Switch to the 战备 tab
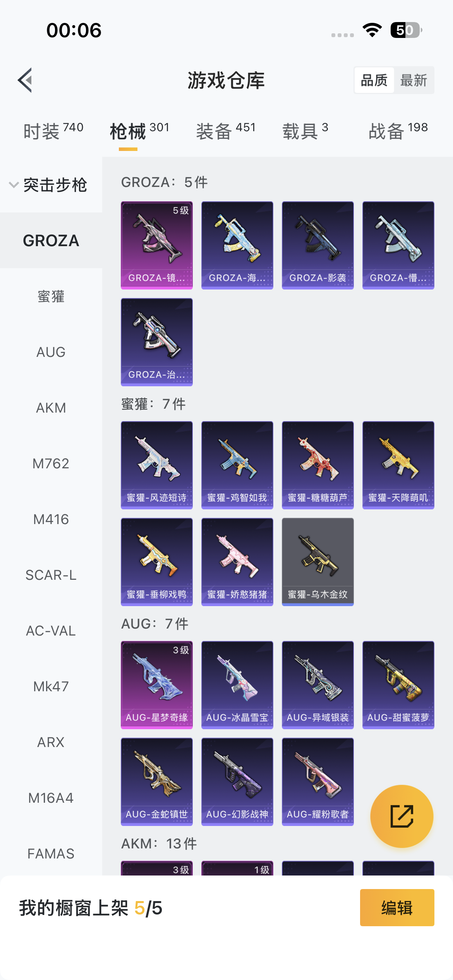Viewport: 453px width, 980px height. (398, 131)
